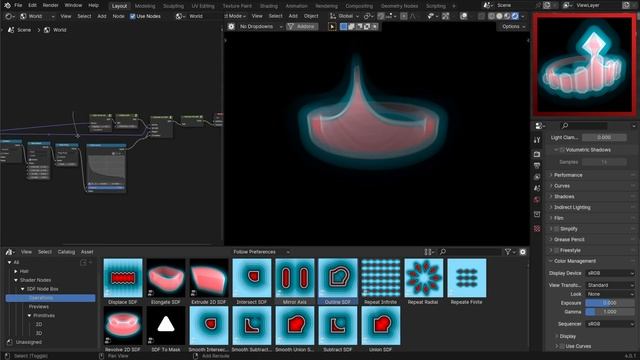Open the Edit menu
Viewport: 640px width, 360px height.
[32, 5]
